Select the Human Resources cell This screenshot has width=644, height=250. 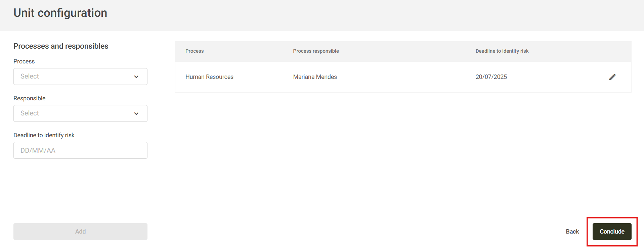point(209,77)
